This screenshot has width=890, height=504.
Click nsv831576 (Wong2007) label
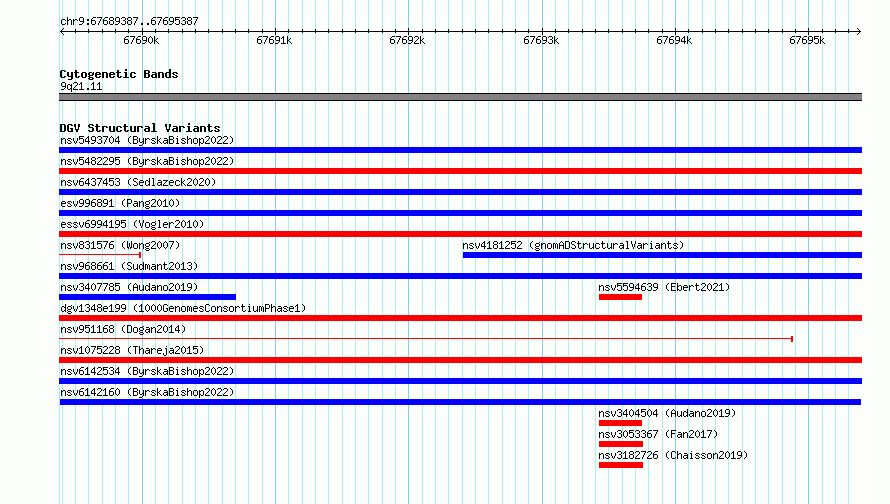click(x=120, y=245)
